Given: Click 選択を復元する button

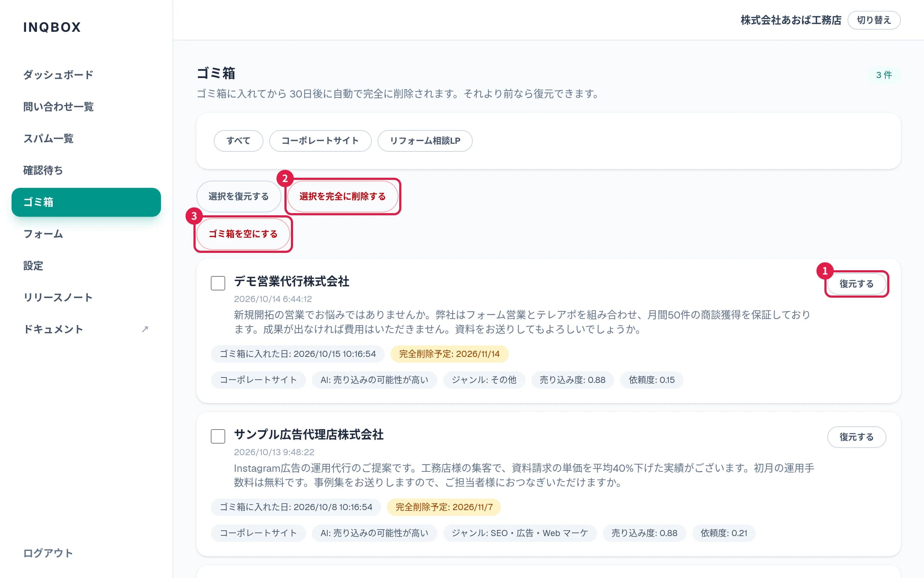Looking at the screenshot, I should click(239, 197).
